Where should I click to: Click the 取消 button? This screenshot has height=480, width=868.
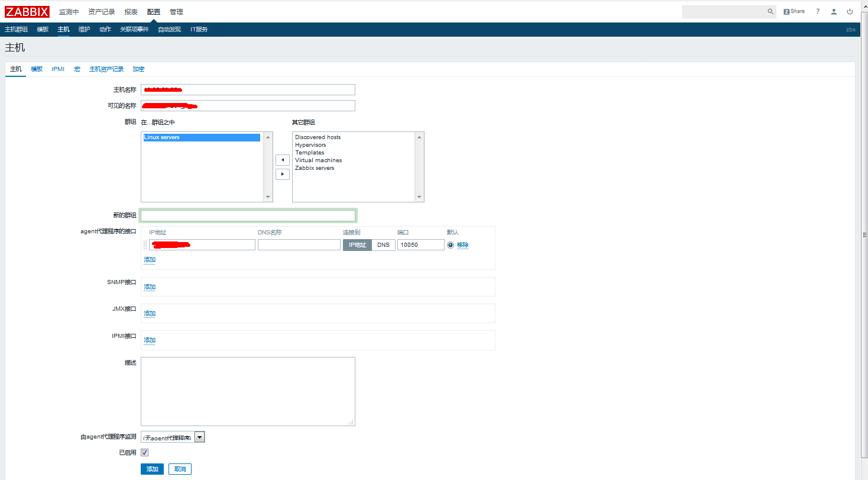(180, 469)
